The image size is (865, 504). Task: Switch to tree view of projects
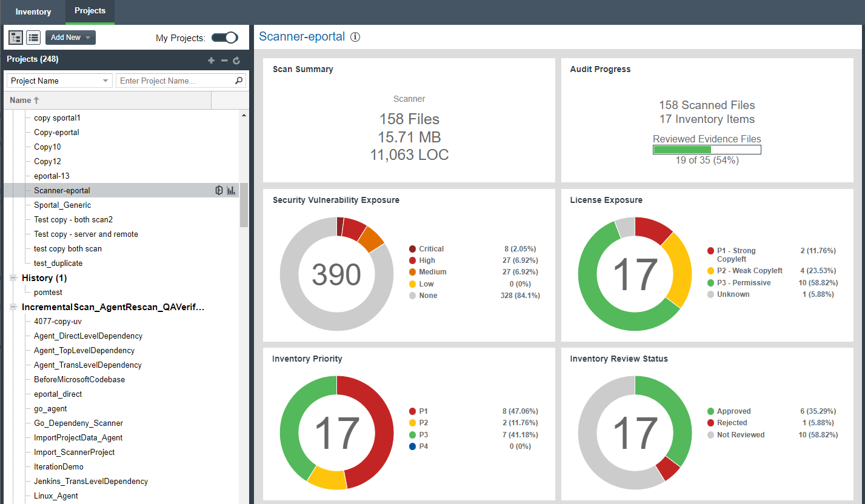coord(15,37)
